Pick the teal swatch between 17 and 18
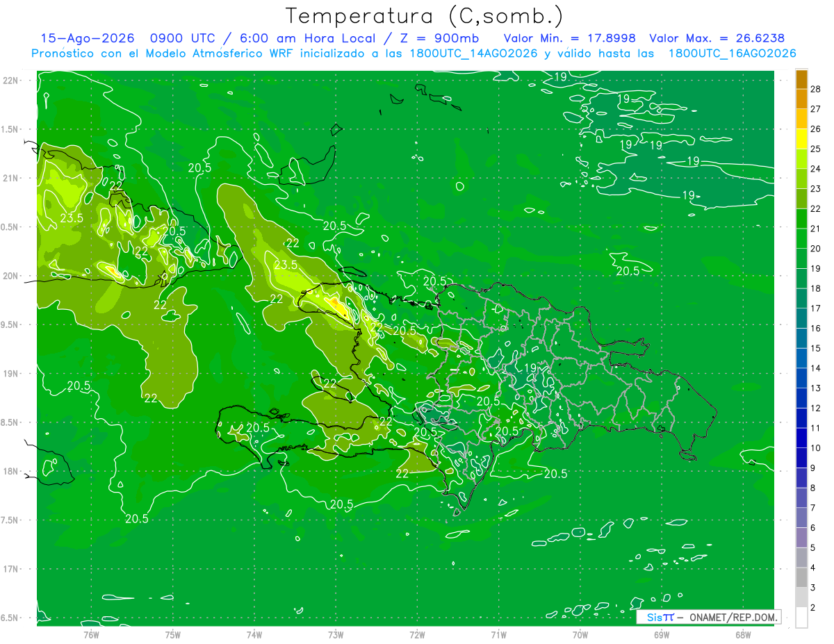834x644 pixels. pyautogui.click(x=801, y=299)
